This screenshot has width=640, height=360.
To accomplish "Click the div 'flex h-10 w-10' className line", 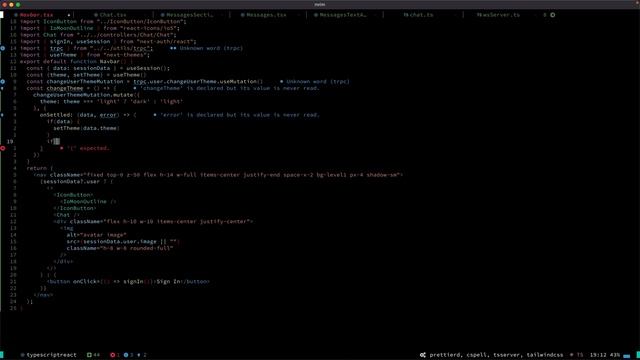I will point(153,222).
